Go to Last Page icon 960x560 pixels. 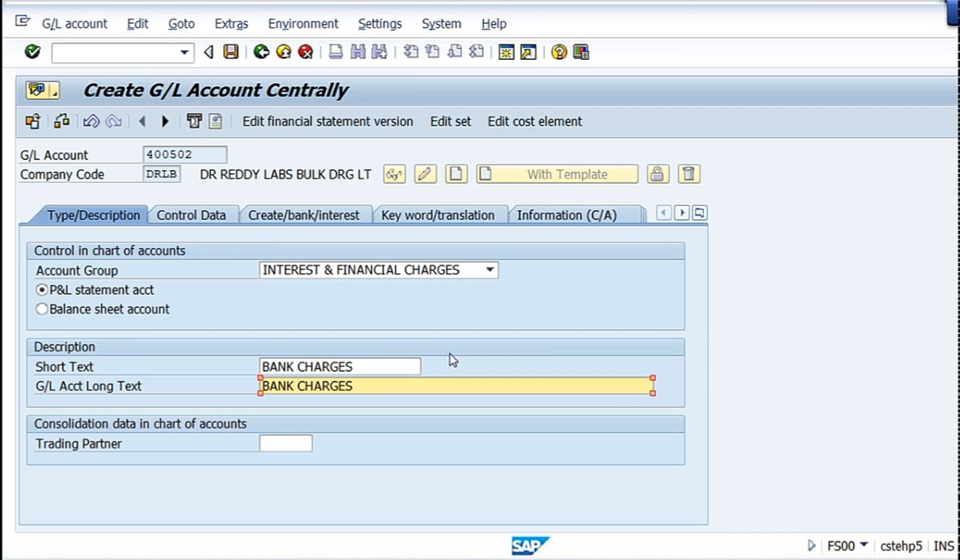pyautogui.click(x=477, y=52)
